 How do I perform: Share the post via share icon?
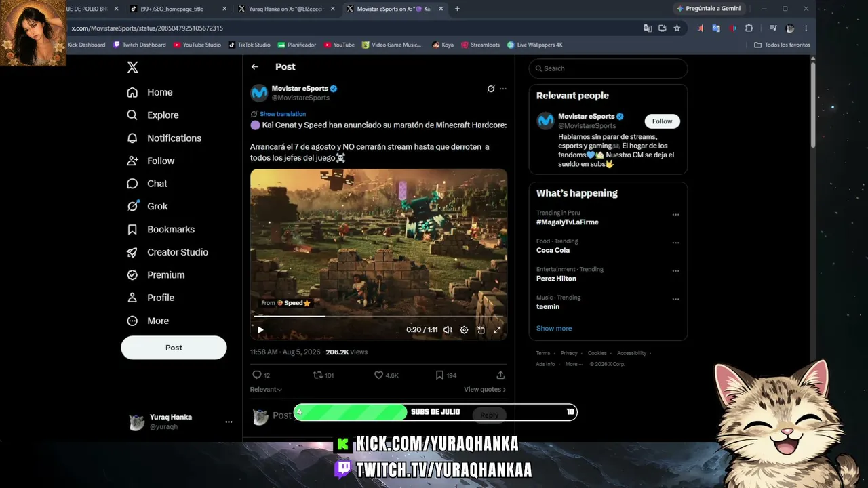click(500, 375)
